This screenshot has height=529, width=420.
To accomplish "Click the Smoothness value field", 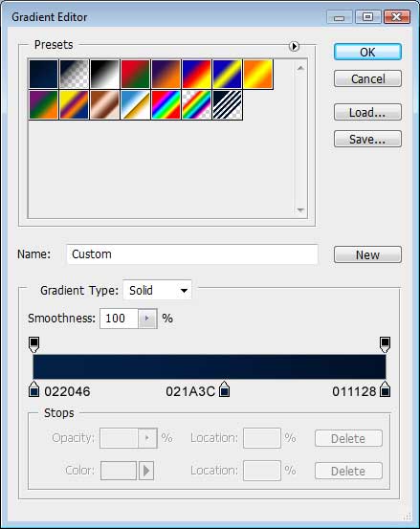I will (x=119, y=319).
